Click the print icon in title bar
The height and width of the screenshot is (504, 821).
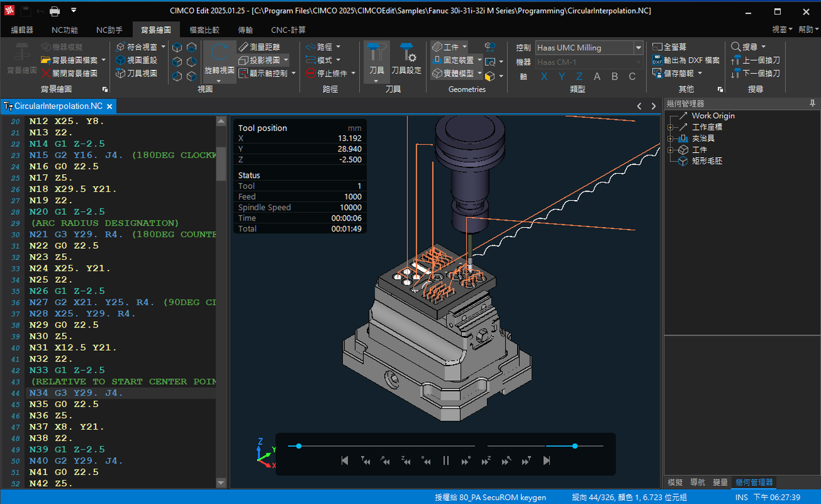[x=55, y=11]
